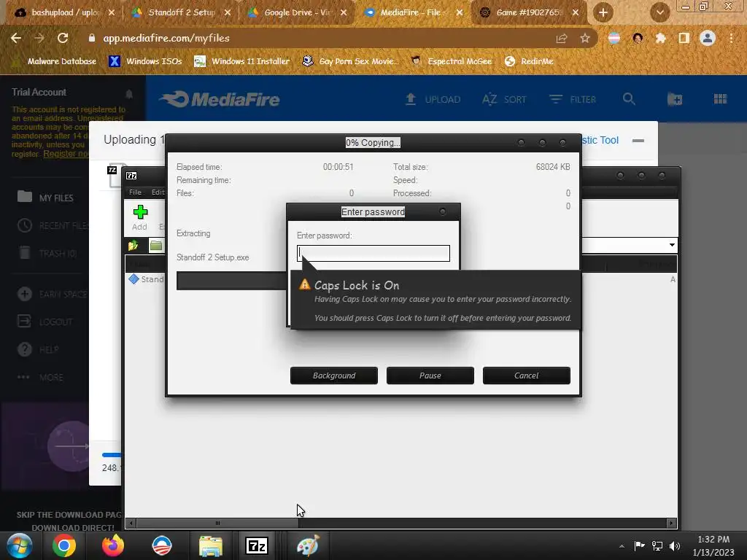Viewport: 747px width, 560px height.
Task: Open the Filter control in MediaFire
Action: (572, 99)
